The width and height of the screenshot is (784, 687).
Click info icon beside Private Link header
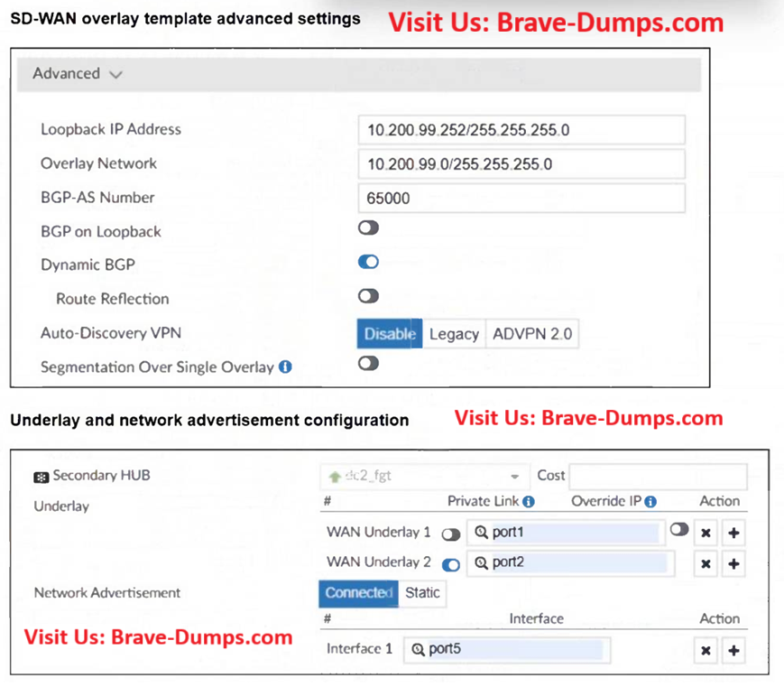[x=529, y=502]
